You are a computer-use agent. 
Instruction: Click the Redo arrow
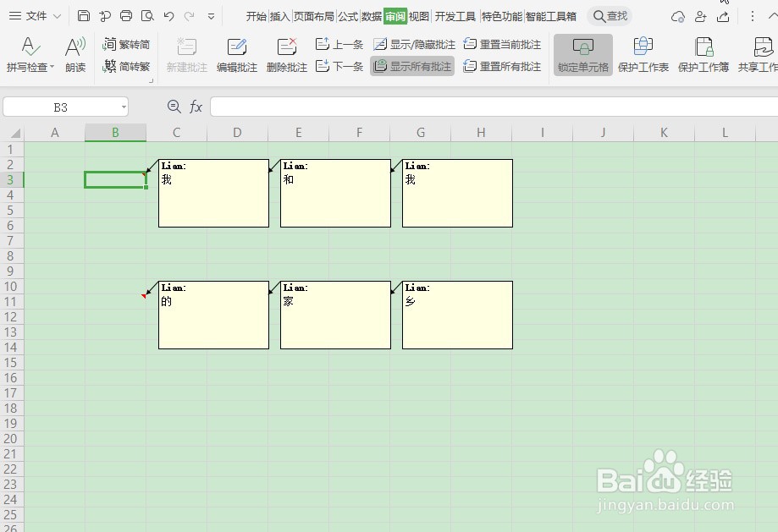click(189, 16)
